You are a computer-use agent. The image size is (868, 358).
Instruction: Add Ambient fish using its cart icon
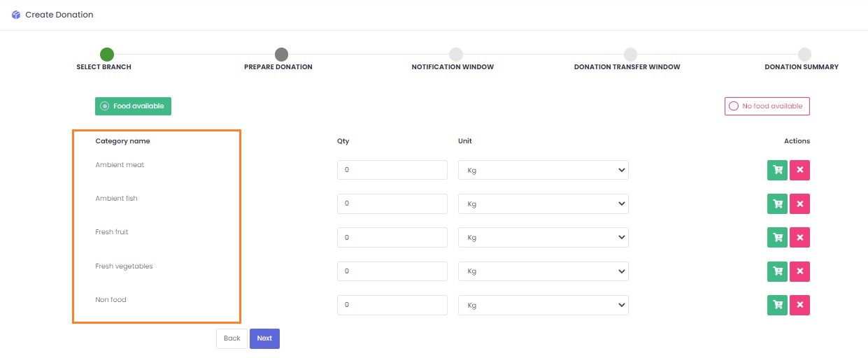click(x=777, y=203)
